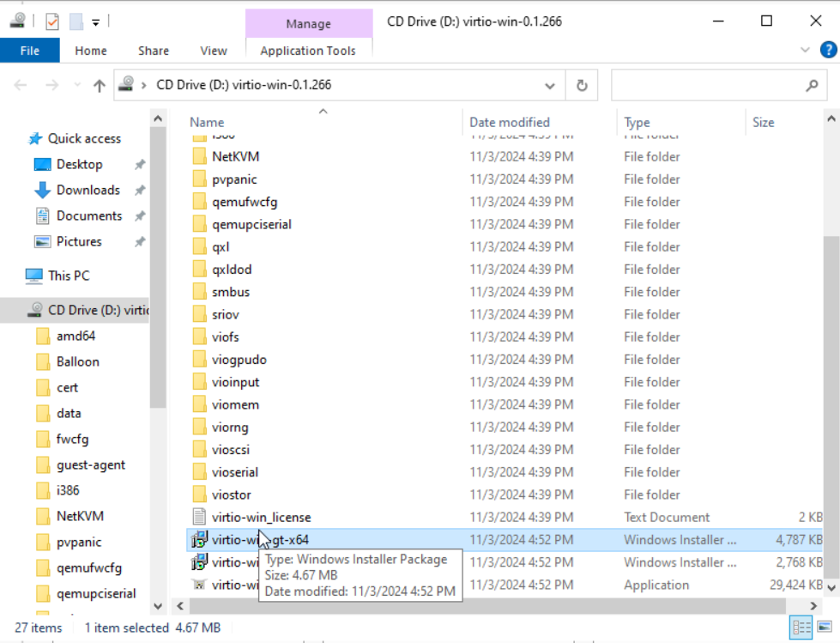Open Downloads in Quick access
840x643 pixels.
88,190
